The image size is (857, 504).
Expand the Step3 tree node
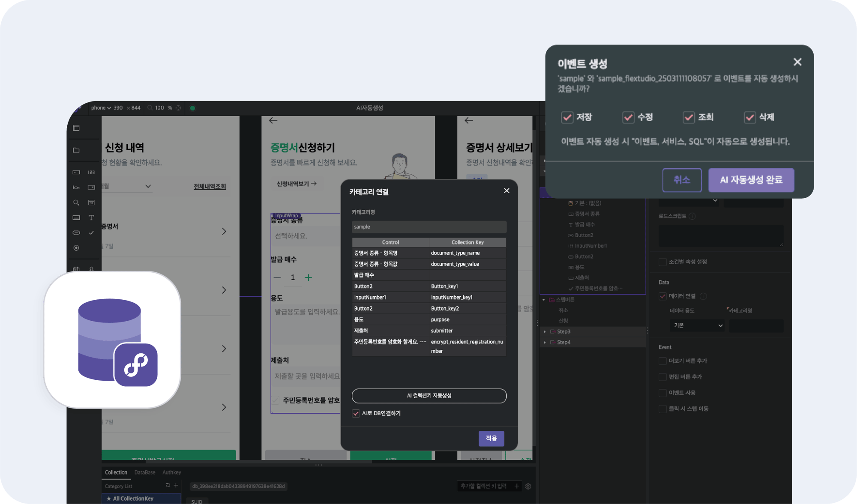[x=545, y=332]
